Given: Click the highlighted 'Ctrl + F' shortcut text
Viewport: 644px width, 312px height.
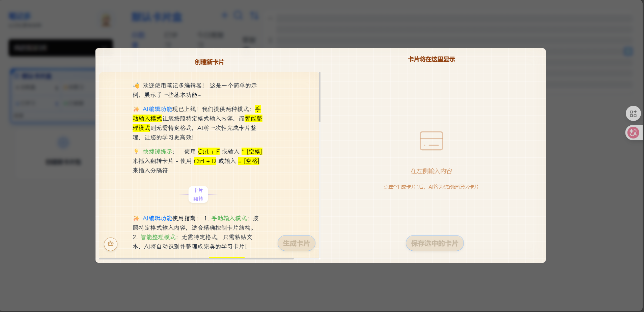Looking at the screenshot, I should coord(209,152).
